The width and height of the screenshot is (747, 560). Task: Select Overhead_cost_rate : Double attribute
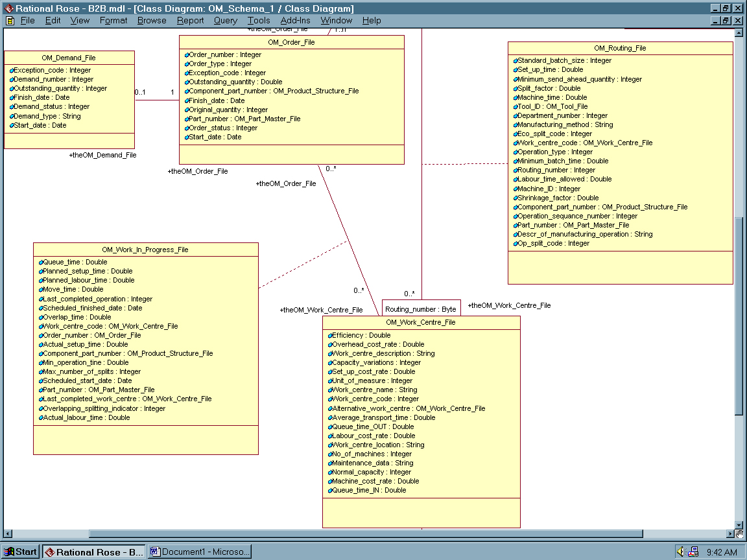pos(376,344)
